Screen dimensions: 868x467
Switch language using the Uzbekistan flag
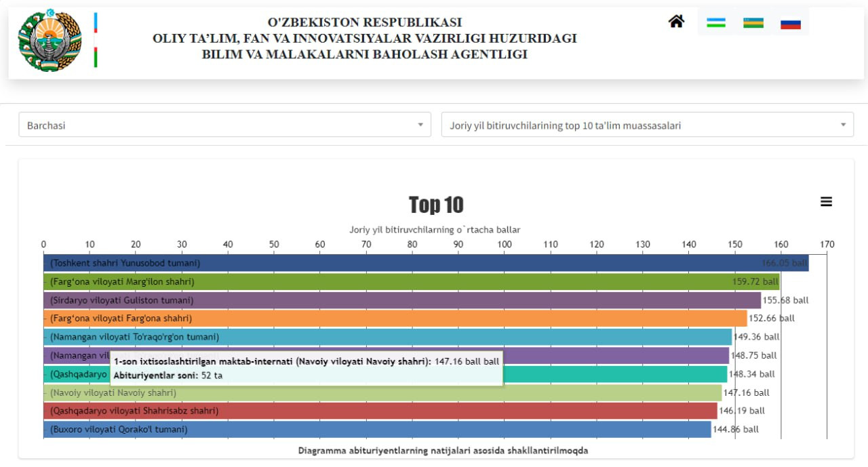[715, 23]
